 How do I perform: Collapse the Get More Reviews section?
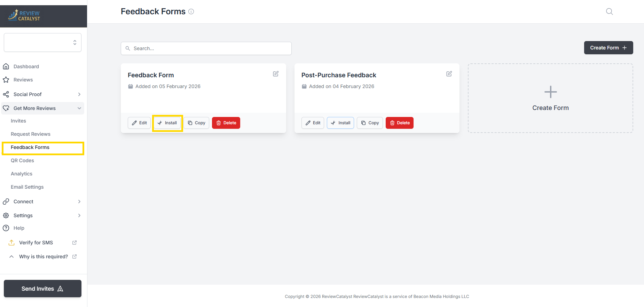point(79,108)
